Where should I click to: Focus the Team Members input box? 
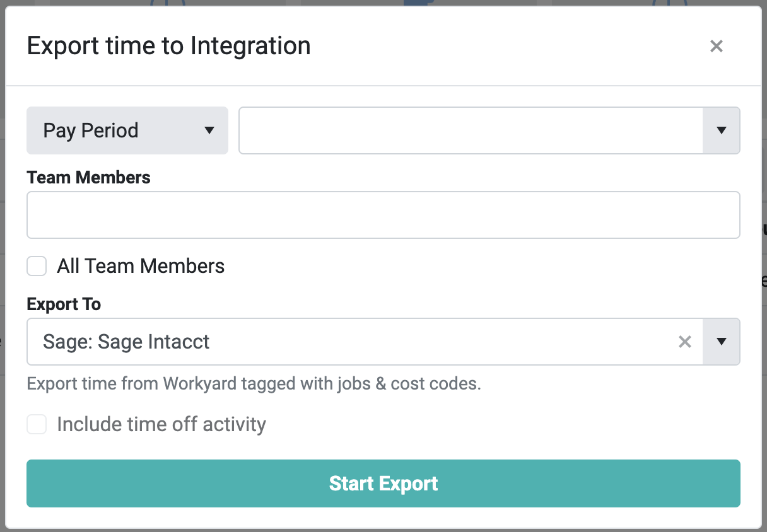(383, 215)
